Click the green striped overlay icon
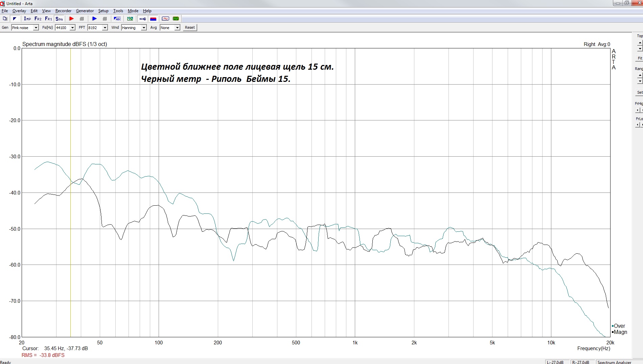 (130, 19)
